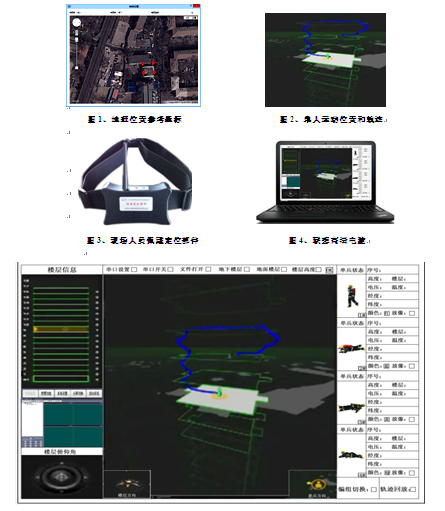Click the compass circle on the satellite map

pyautogui.click(x=77, y=23)
